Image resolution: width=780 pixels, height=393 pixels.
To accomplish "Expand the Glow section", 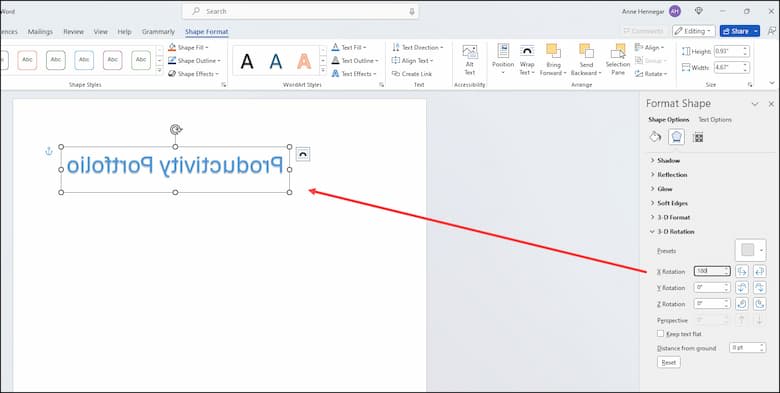I will point(662,189).
